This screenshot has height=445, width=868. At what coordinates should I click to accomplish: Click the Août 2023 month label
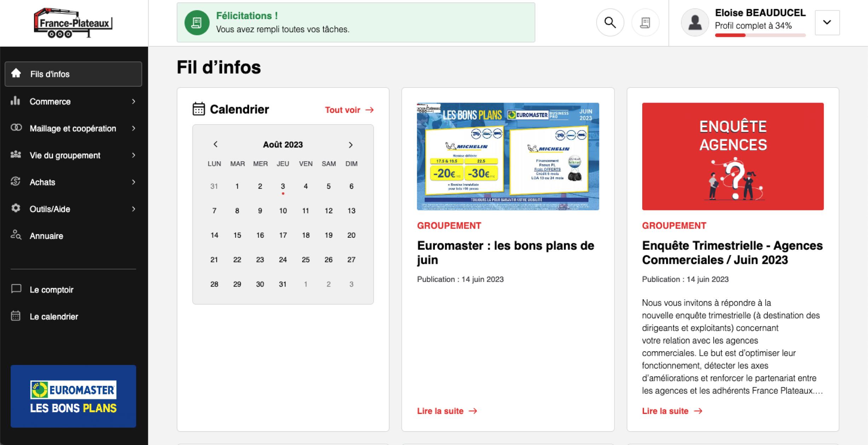pos(283,145)
